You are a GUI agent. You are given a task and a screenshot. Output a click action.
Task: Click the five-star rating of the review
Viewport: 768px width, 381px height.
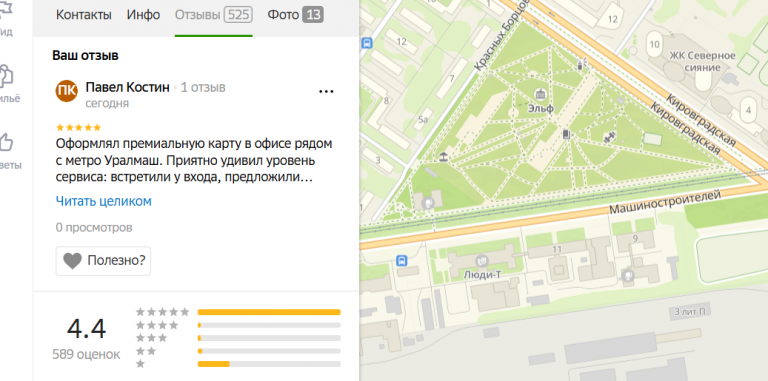(78, 128)
